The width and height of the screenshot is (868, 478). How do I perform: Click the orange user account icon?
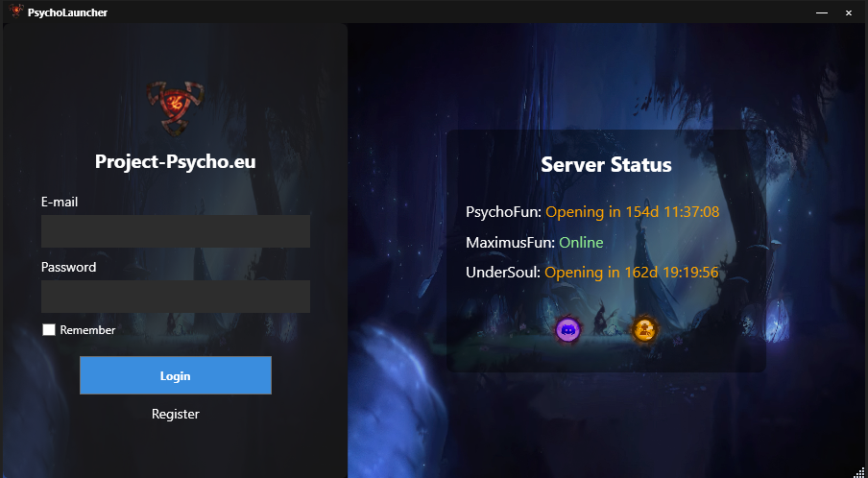[x=644, y=330]
